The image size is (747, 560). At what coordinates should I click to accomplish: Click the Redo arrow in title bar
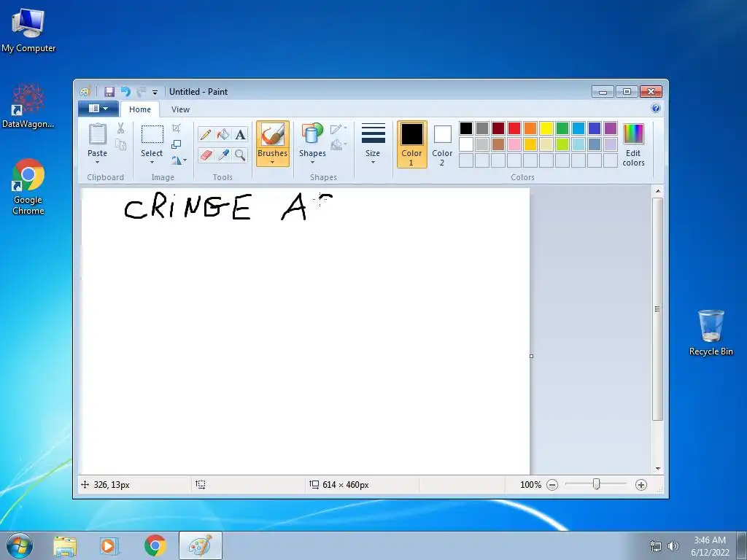coord(141,92)
